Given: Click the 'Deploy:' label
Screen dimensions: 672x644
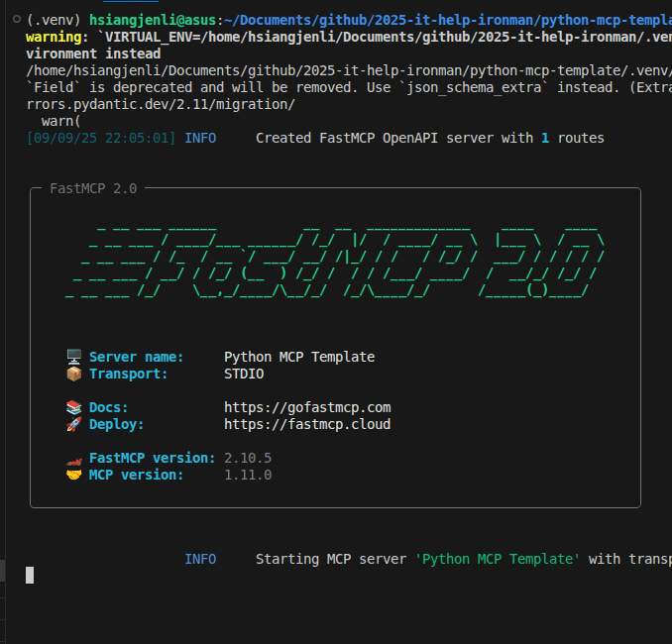Looking at the screenshot, I should click(x=117, y=424).
